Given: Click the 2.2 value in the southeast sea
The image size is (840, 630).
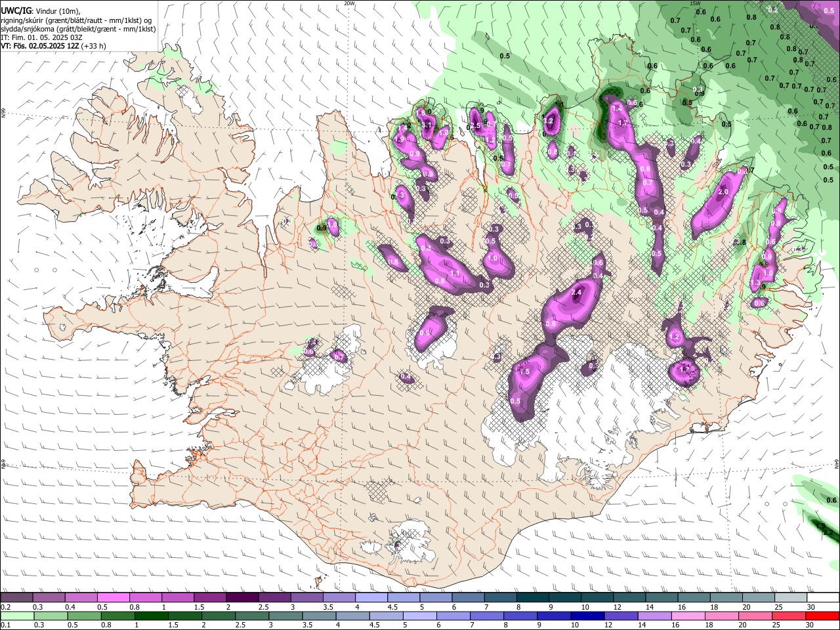Looking at the screenshot, I should (828, 532).
